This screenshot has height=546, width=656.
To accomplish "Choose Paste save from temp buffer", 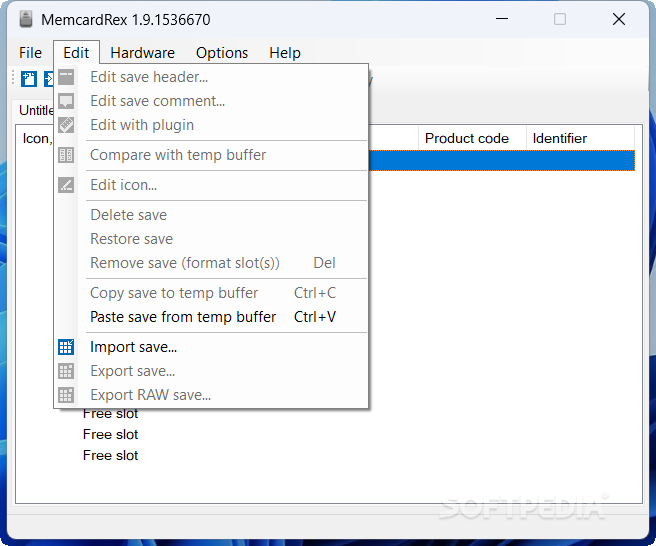I will click(x=211, y=317).
